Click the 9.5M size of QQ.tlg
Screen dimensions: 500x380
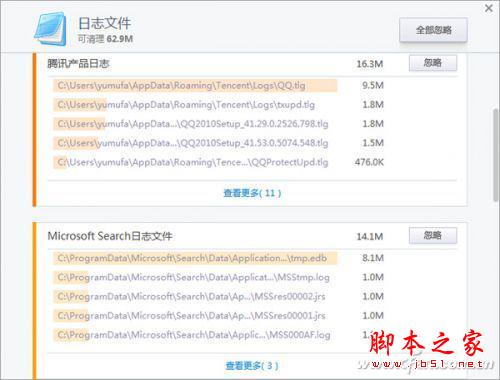(373, 85)
